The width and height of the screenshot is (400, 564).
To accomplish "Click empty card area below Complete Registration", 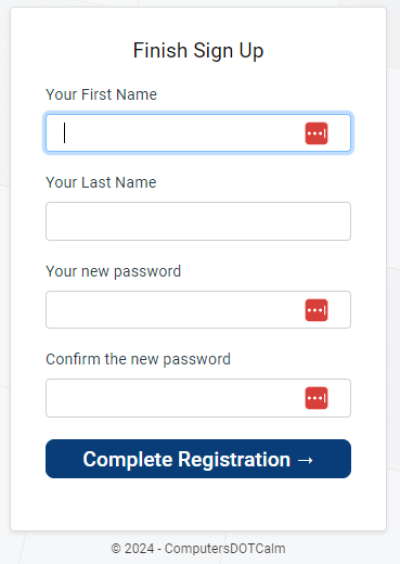I will (198, 504).
